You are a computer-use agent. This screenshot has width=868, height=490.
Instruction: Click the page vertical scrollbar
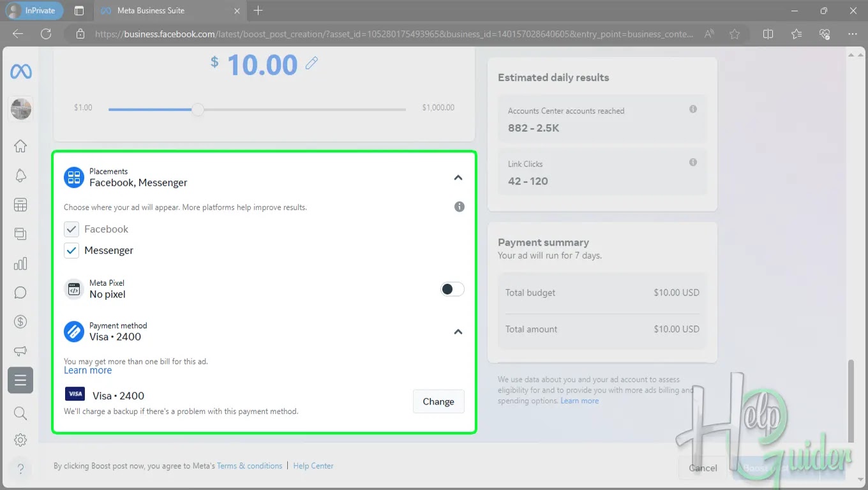point(850,401)
